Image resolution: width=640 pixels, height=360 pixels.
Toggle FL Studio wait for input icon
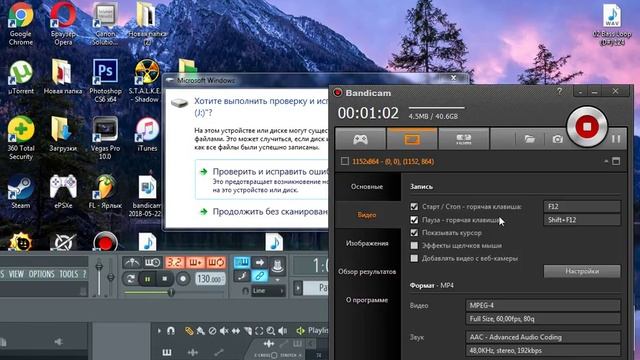coord(153,262)
